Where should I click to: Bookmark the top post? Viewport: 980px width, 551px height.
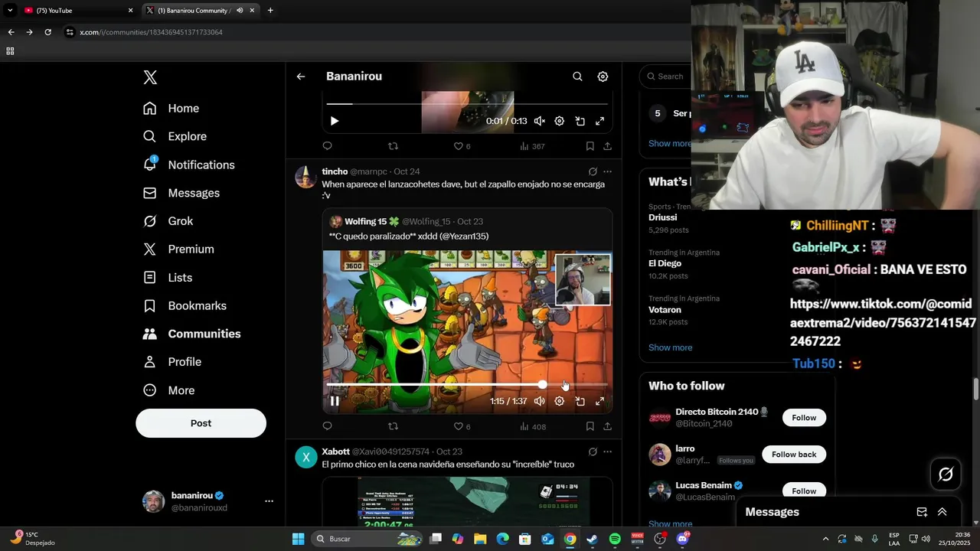coord(590,146)
